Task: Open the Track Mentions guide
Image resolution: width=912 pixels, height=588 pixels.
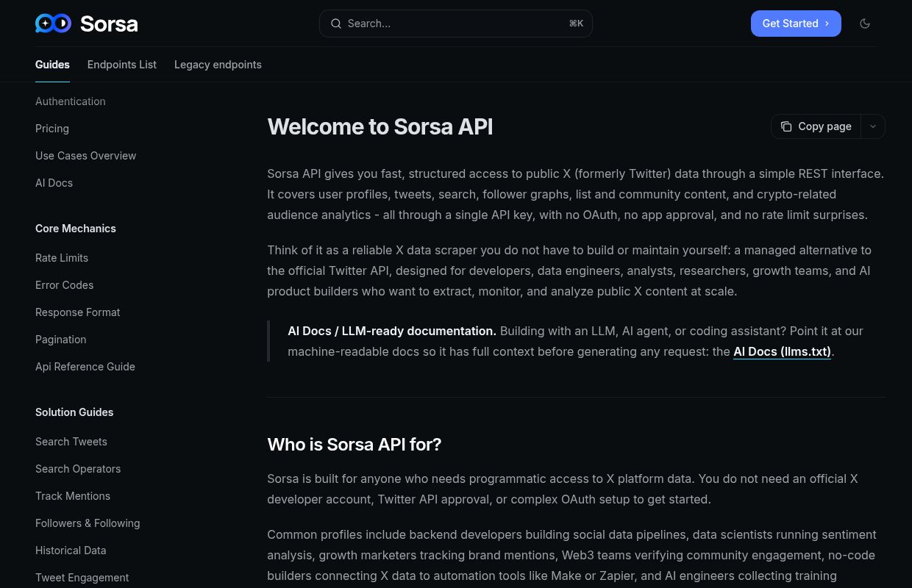Action: pyautogui.click(x=73, y=496)
